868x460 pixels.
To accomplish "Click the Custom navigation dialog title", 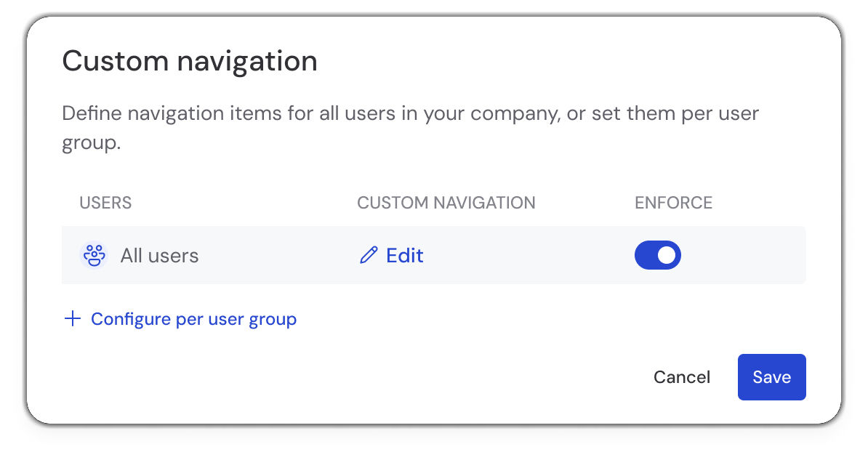I will pyautogui.click(x=190, y=61).
